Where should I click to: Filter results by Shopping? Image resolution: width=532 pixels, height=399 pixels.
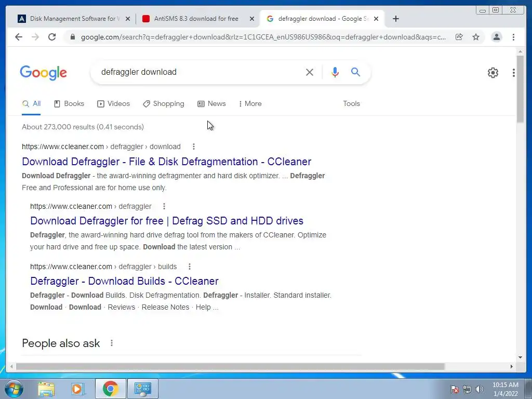click(x=164, y=103)
